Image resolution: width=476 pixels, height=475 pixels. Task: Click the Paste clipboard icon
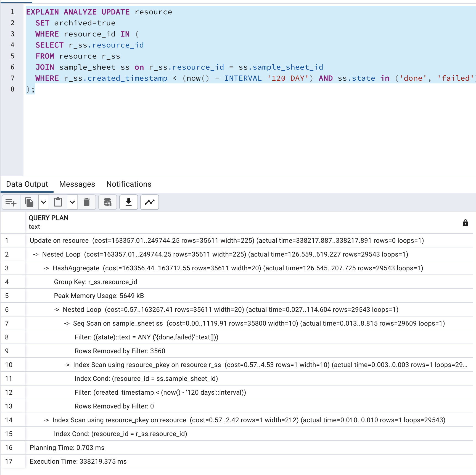(x=58, y=202)
